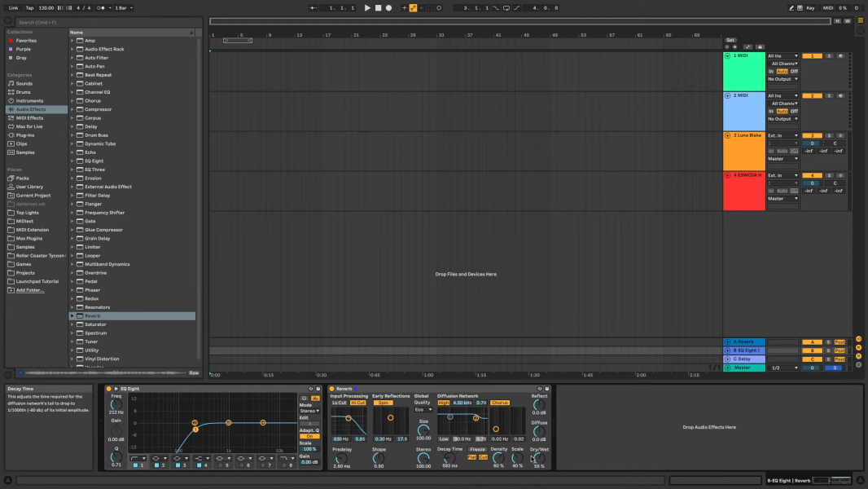Toggle the metronome icon
The width and height of the screenshot is (868, 489).
click(101, 8)
